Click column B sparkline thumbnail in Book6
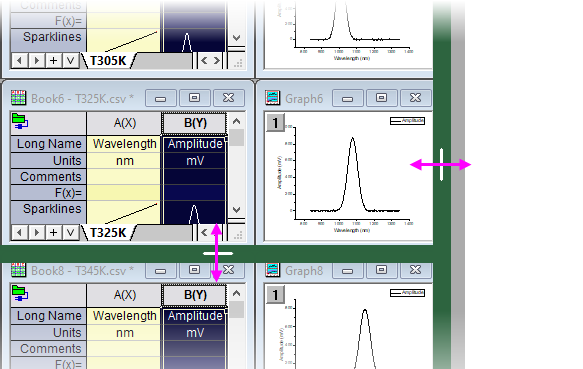 pyautogui.click(x=194, y=213)
